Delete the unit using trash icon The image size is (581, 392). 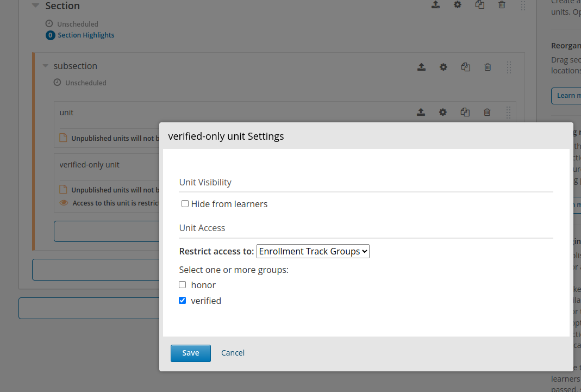pos(487,112)
